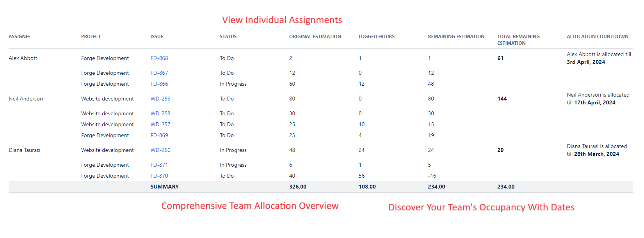Screen dimensions: 644x238
Task: Open the FD-870 issue link
Action: coord(159,176)
